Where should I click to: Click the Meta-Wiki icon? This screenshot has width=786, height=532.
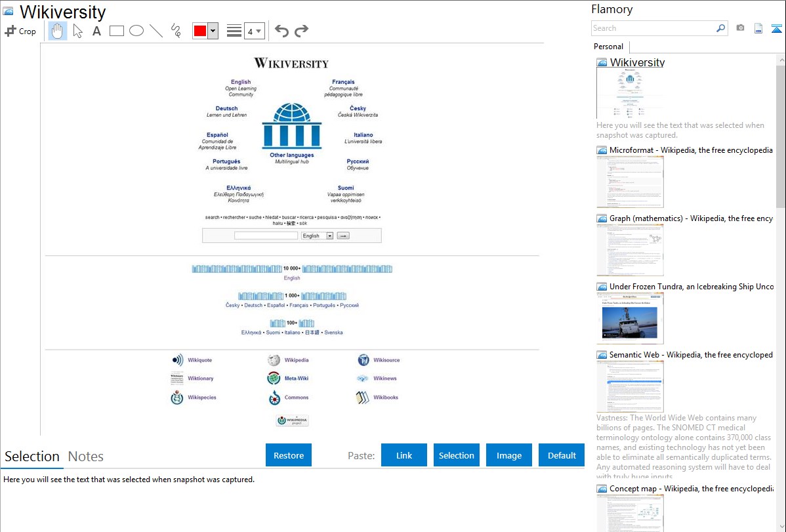(274, 379)
